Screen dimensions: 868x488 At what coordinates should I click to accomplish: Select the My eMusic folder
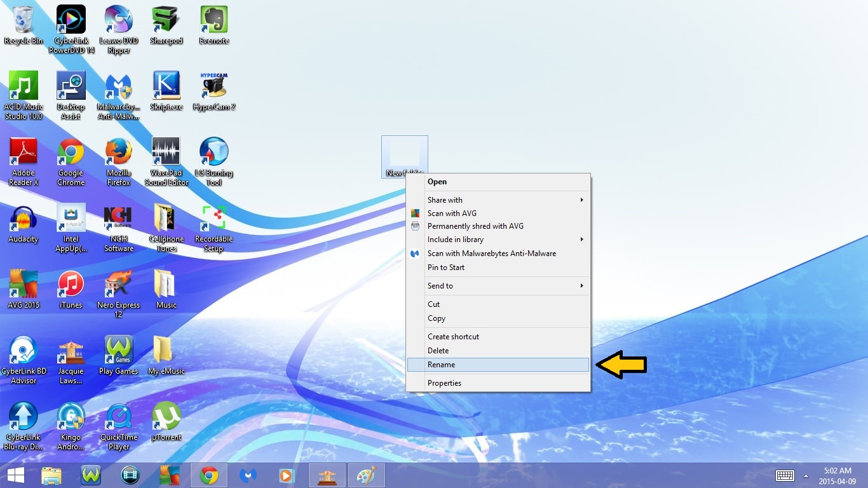point(166,355)
